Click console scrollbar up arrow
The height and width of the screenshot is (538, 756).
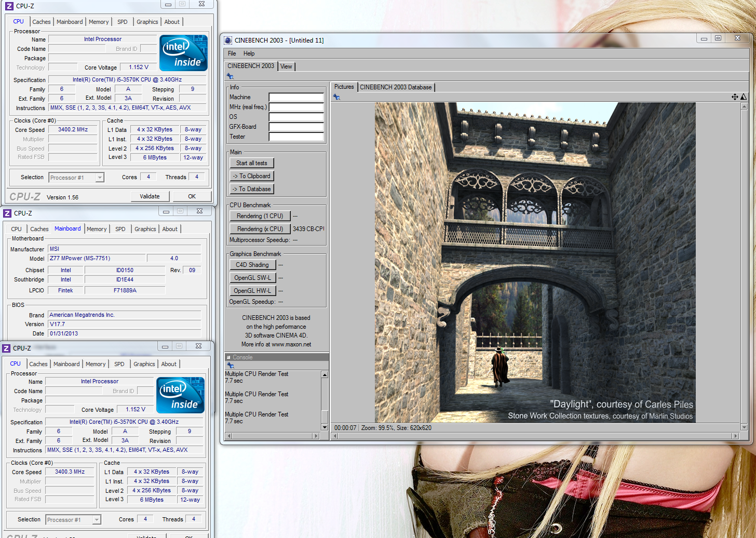click(325, 374)
